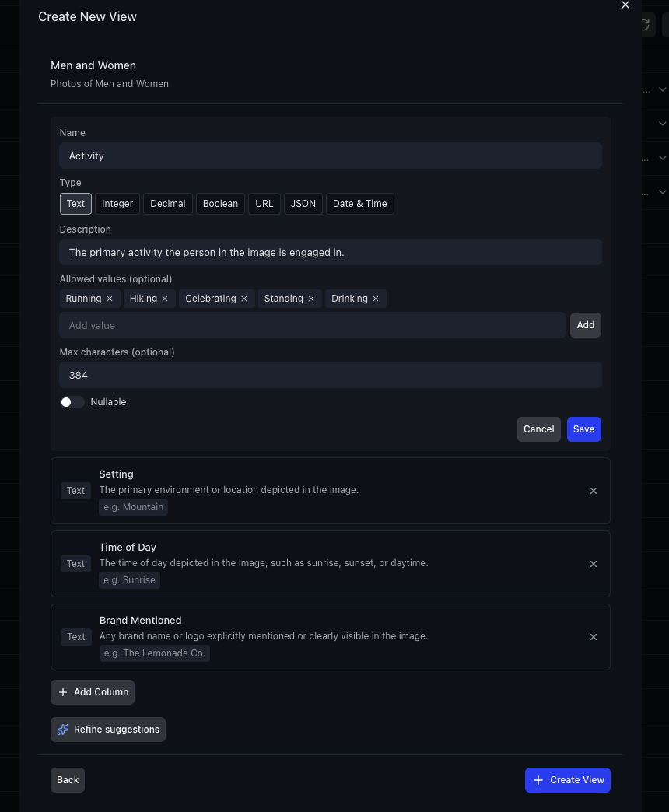Choose the Date & Time type
The height and width of the screenshot is (812, 669).
pyautogui.click(x=359, y=204)
